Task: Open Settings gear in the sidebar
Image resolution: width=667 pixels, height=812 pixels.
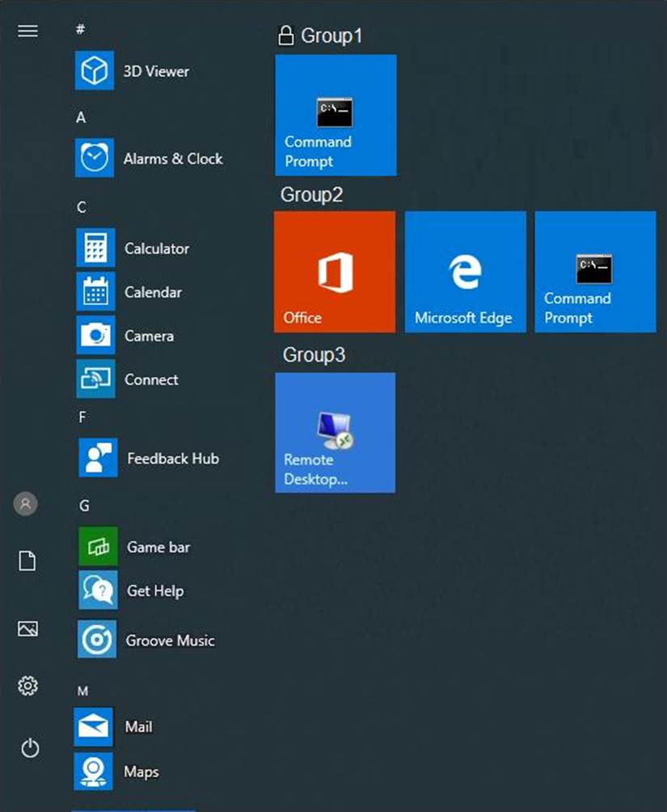Action: (27, 687)
